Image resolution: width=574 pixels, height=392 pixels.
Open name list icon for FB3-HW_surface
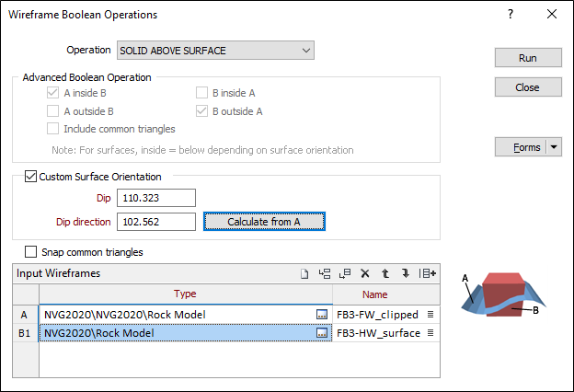point(430,333)
